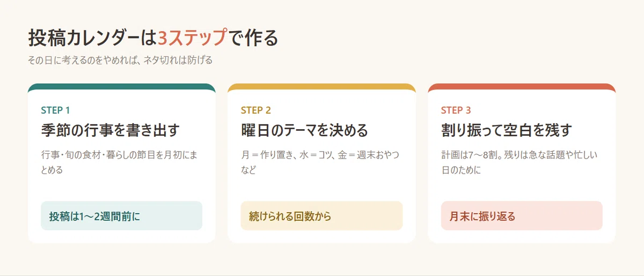Click the green top bar of STEP 1 card
This screenshot has height=276, width=644.
click(121, 87)
